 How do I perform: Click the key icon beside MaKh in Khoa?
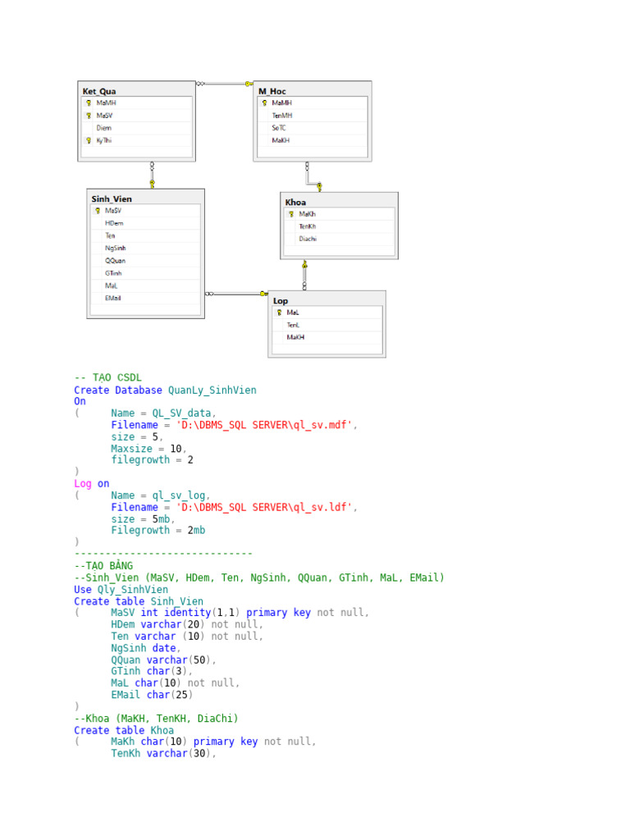pos(291,214)
